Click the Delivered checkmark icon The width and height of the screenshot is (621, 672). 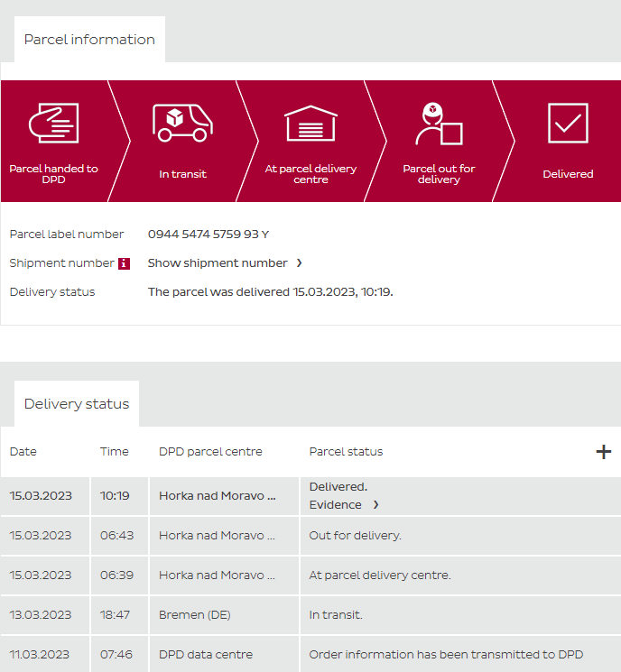(x=568, y=124)
